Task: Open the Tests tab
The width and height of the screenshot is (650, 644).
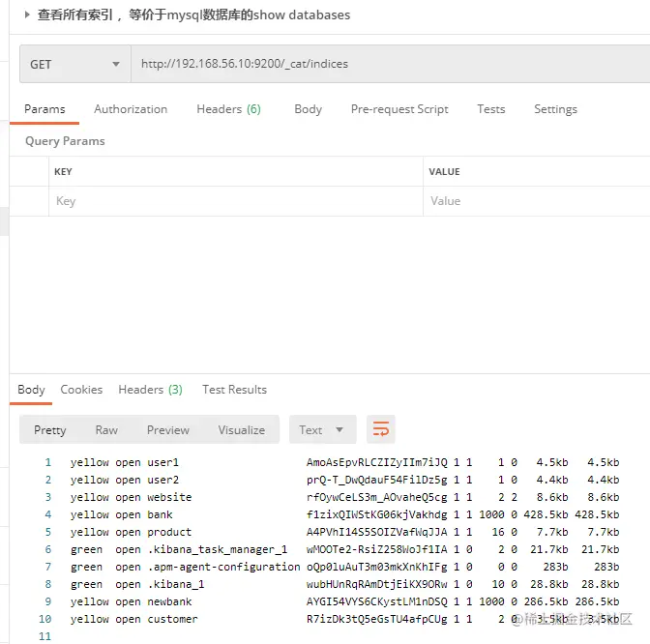Action: click(x=490, y=109)
